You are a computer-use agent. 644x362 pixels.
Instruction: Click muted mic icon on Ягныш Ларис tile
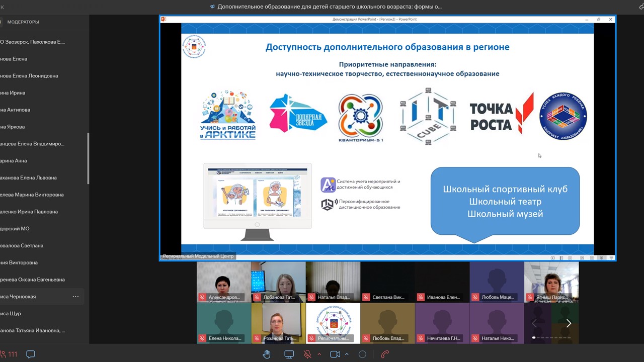[x=530, y=297]
